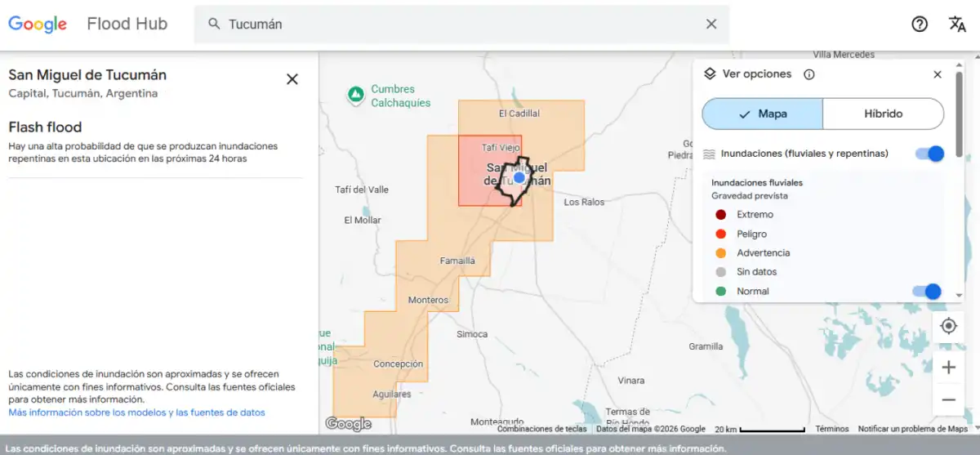Click the Google Flood Hub header logo
This screenshot has width=980, height=455.
point(88,24)
